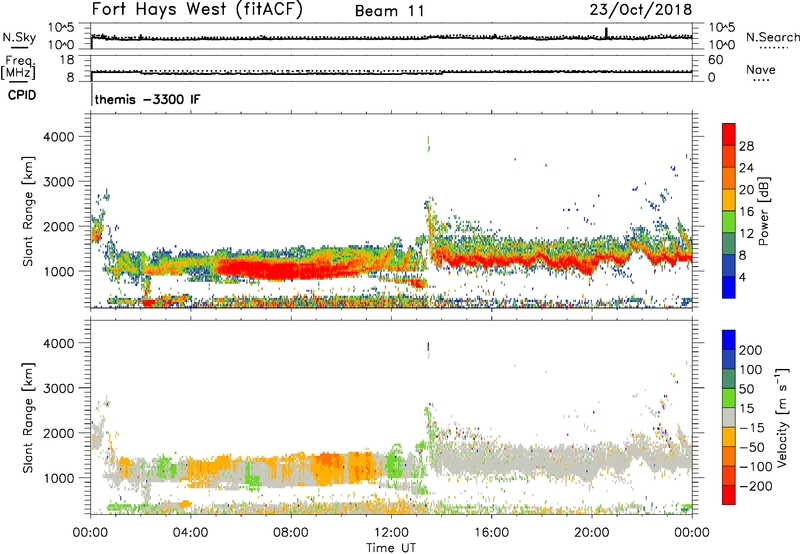Click the '18' frequency axis value
The width and height of the screenshot is (800, 554).
[67, 60]
